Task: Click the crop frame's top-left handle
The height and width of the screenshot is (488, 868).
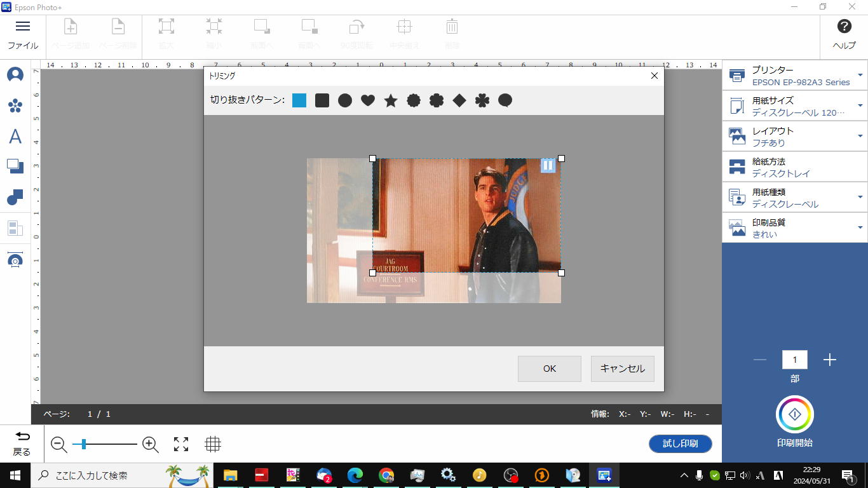Action: pyautogui.click(x=373, y=159)
